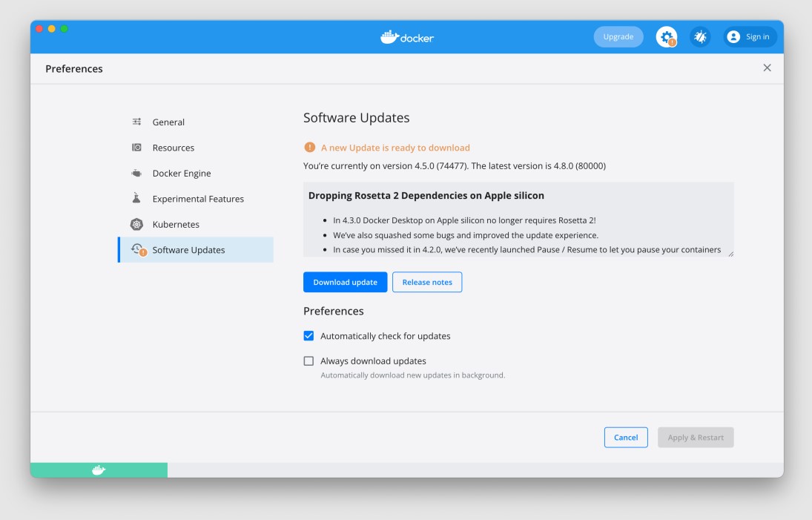Click 'Automatically download new updates in background' text
Screen dimensions: 812x520
pyautogui.click(x=413, y=375)
